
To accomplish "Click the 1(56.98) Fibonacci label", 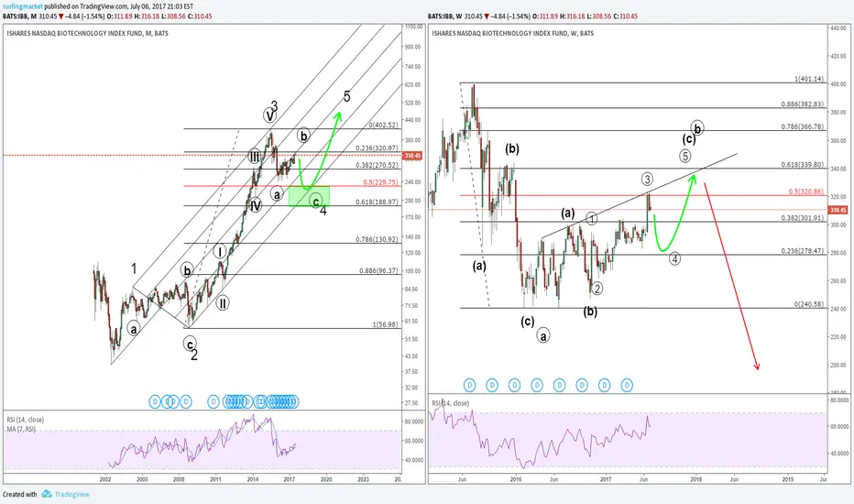I will click(x=385, y=324).
